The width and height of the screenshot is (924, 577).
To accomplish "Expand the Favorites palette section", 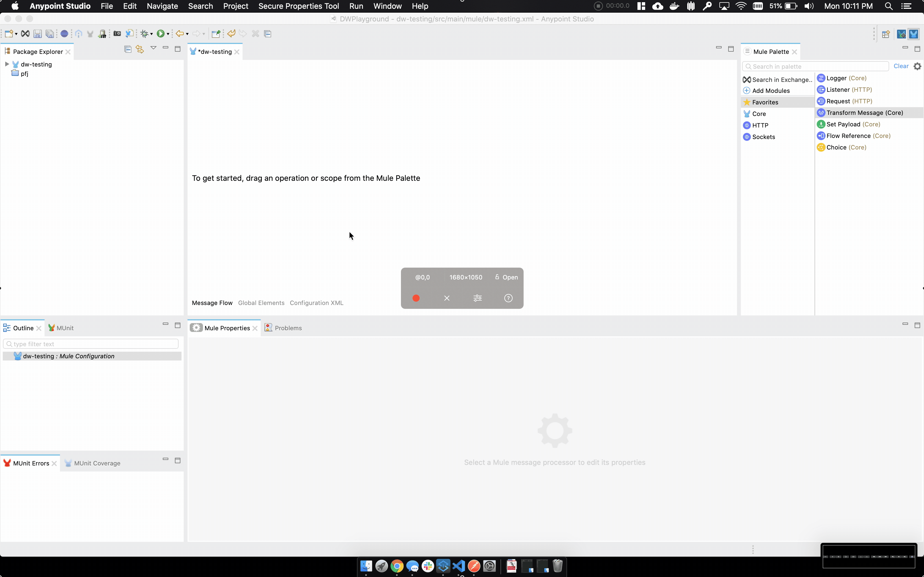I will (766, 102).
